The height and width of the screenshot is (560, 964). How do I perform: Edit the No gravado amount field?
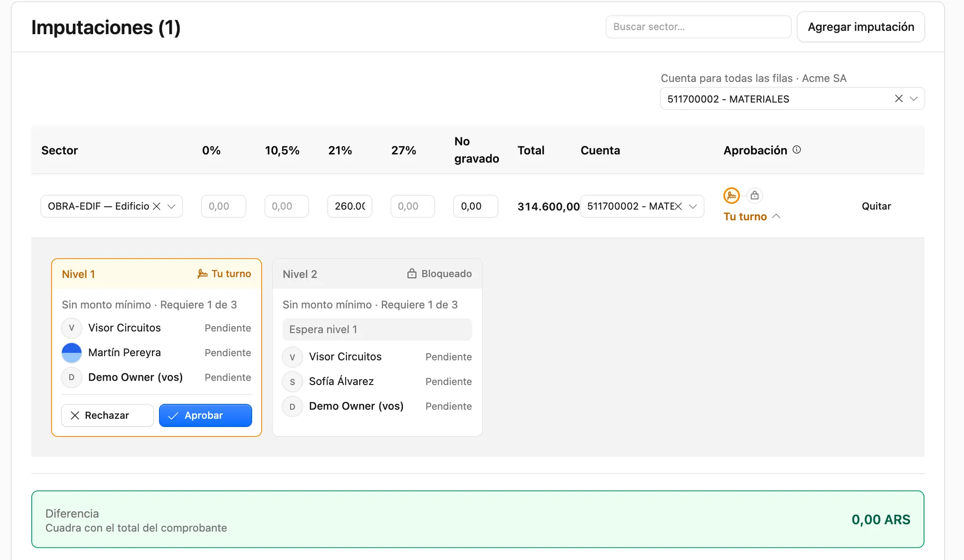(x=476, y=206)
